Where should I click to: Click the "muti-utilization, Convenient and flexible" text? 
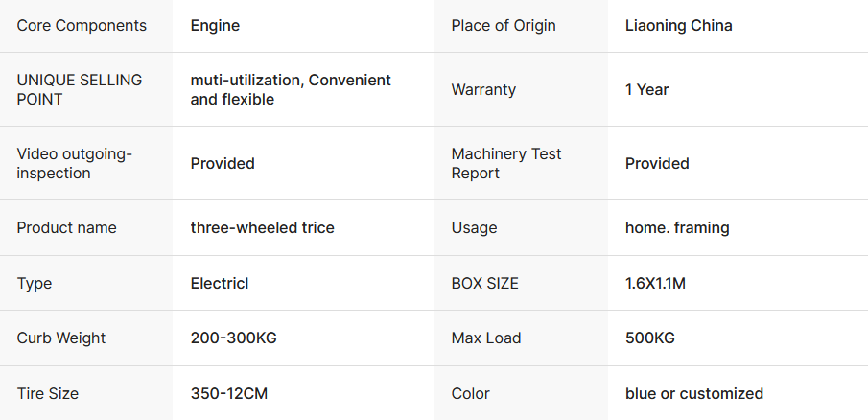tap(291, 89)
